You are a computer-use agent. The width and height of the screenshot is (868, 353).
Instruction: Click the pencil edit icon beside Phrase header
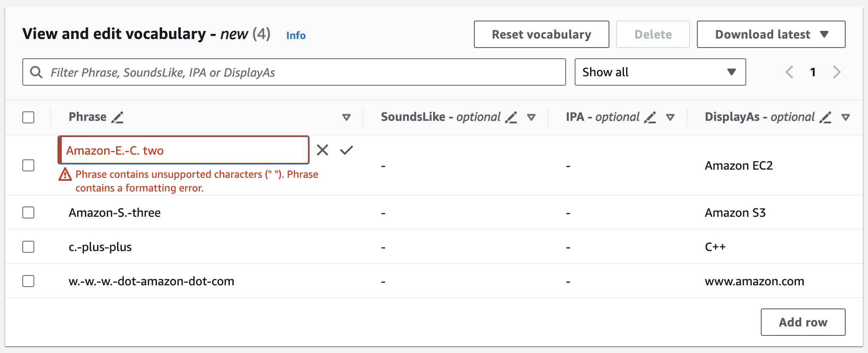[117, 117]
